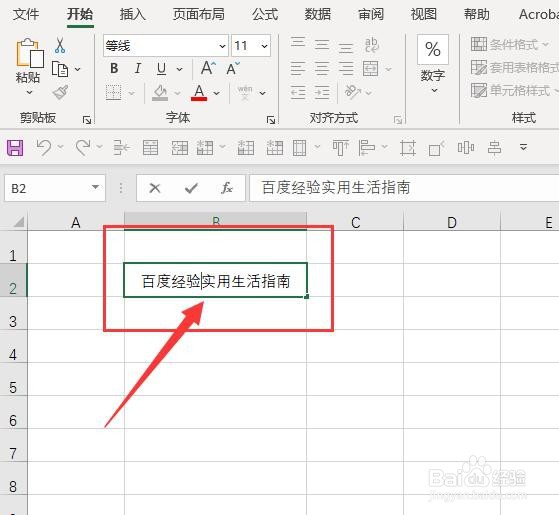Click the cell borders icon
The height and width of the screenshot is (515, 559).
(114, 93)
